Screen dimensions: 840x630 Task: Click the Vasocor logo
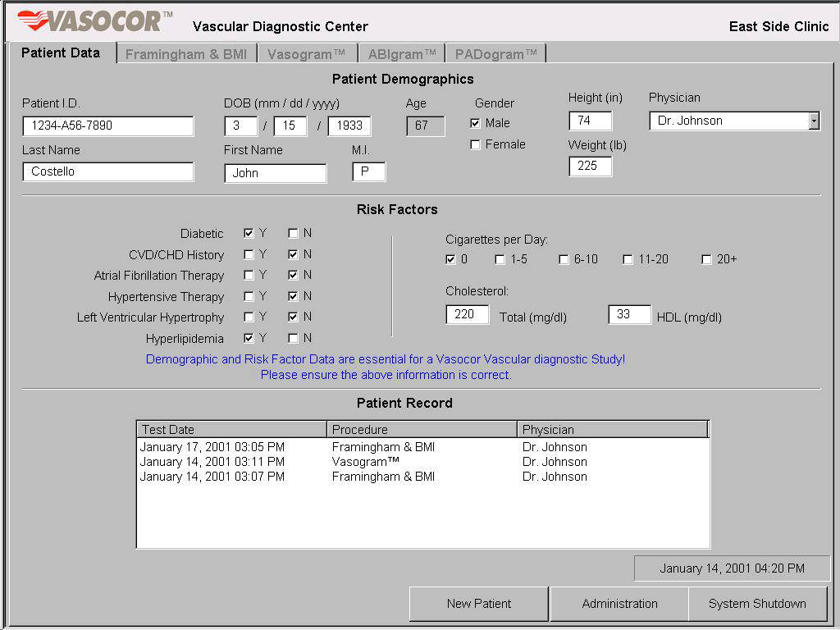95,21
